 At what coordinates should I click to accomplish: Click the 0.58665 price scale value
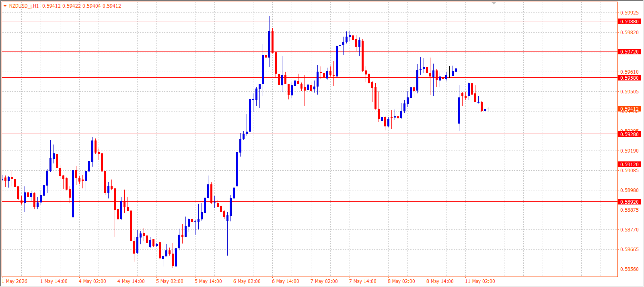click(630, 250)
